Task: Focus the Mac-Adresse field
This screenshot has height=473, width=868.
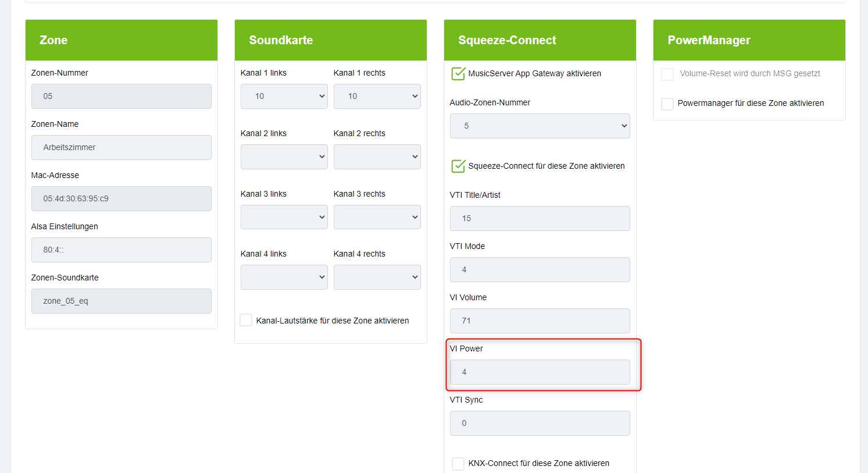Action: [121, 199]
